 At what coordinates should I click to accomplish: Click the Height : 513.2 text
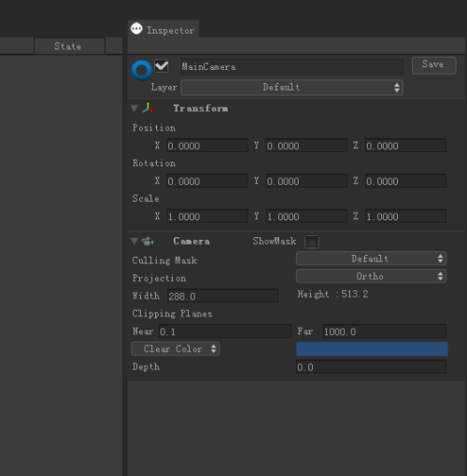coord(333,294)
